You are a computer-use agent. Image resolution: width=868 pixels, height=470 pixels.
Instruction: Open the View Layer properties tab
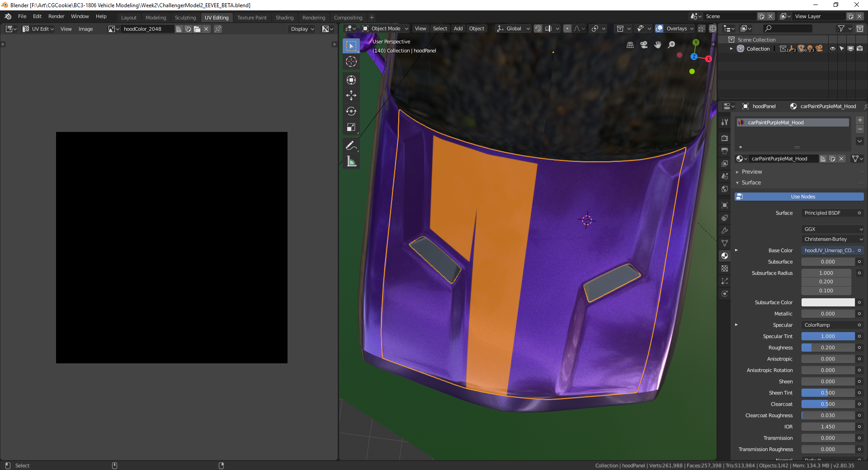point(725,163)
